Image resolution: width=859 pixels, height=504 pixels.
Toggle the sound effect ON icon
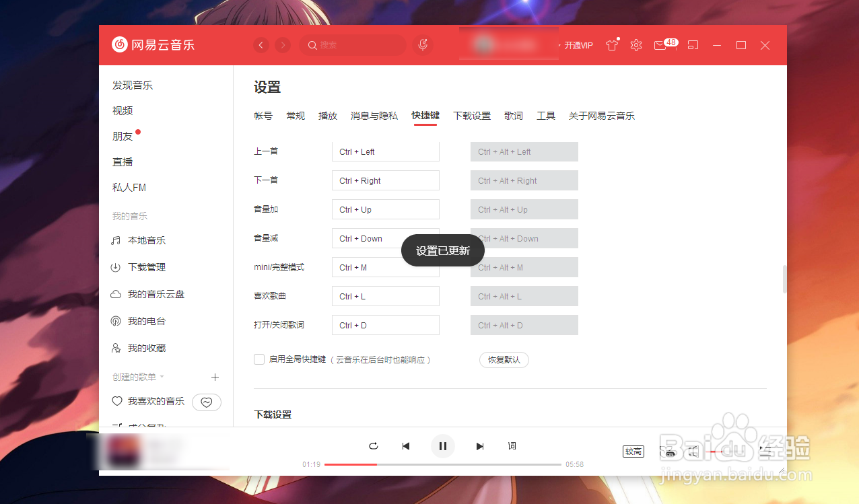(667, 452)
